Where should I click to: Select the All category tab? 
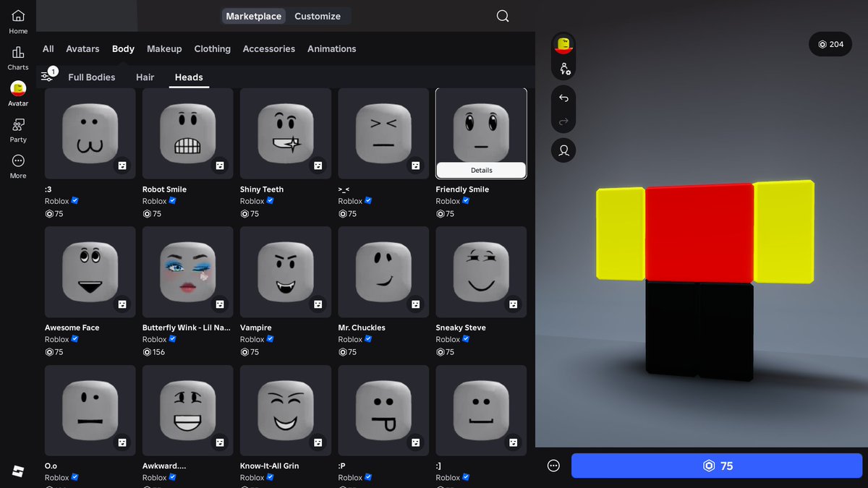[x=48, y=48]
